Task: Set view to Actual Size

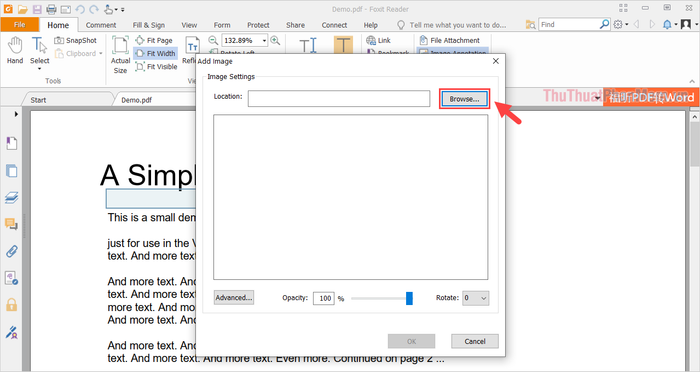Action: coord(120,54)
